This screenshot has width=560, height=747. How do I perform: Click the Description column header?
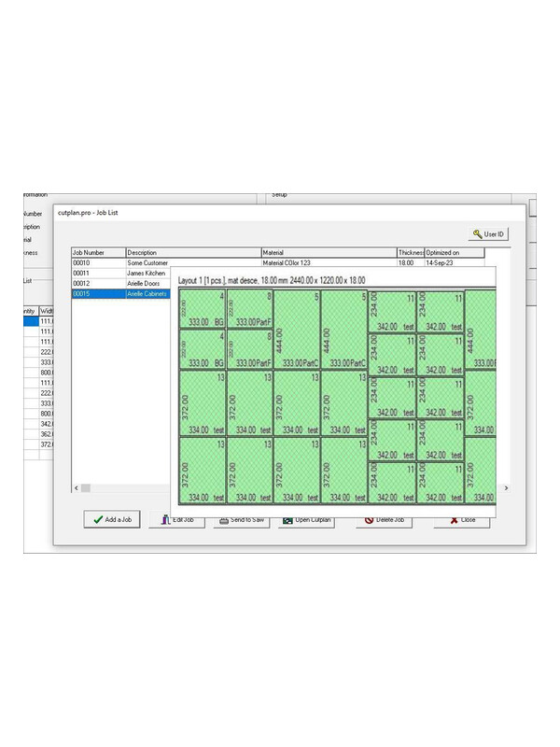click(x=192, y=252)
